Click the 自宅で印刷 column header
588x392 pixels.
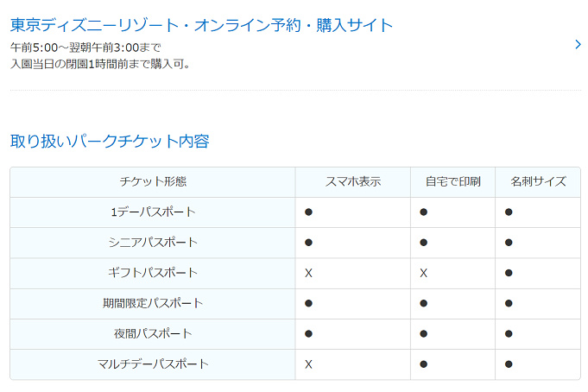point(452,182)
